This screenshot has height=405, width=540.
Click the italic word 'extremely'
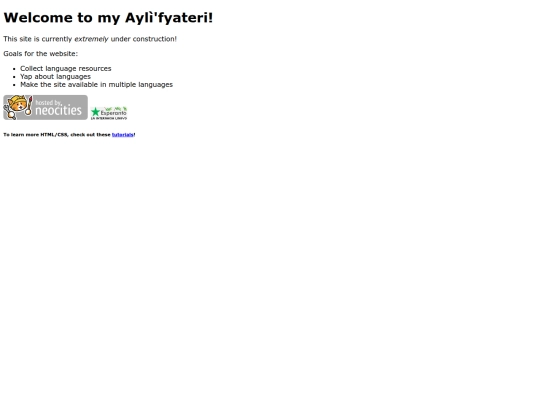click(91, 39)
